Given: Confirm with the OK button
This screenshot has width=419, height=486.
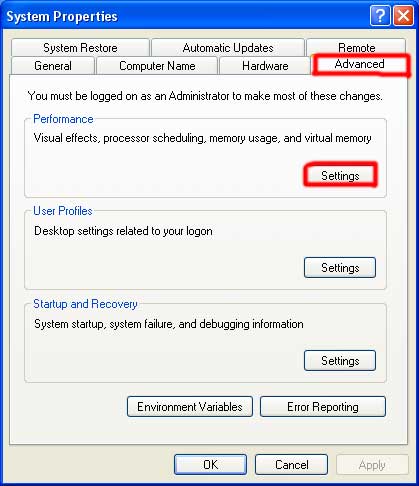Looking at the screenshot, I should tap(210, 464).
